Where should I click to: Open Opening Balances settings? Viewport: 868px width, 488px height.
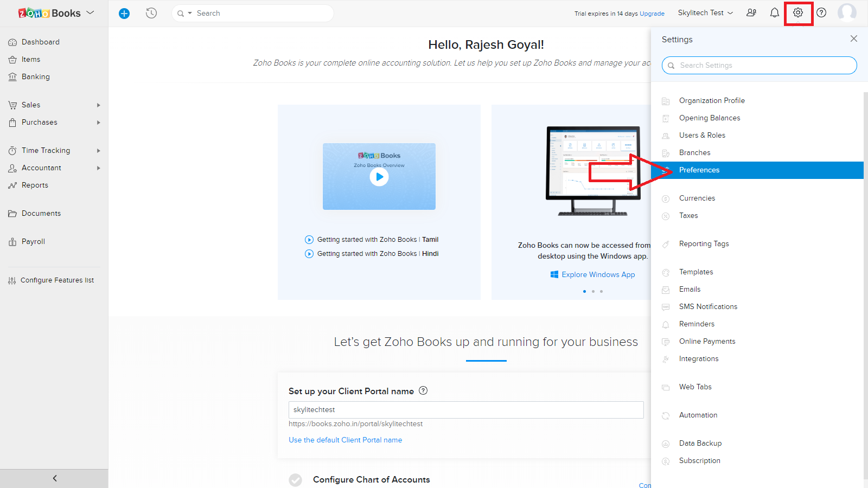coord(709,118)
